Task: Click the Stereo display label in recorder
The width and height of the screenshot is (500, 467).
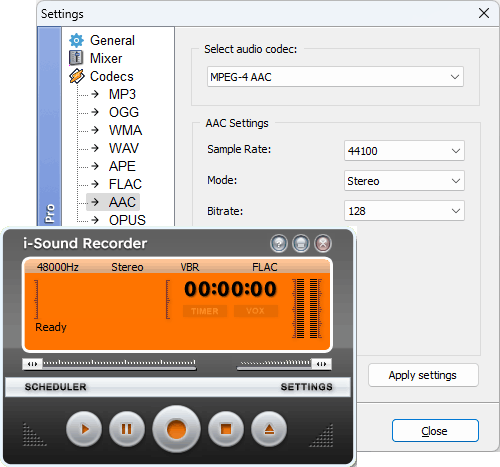Action: 127,267
